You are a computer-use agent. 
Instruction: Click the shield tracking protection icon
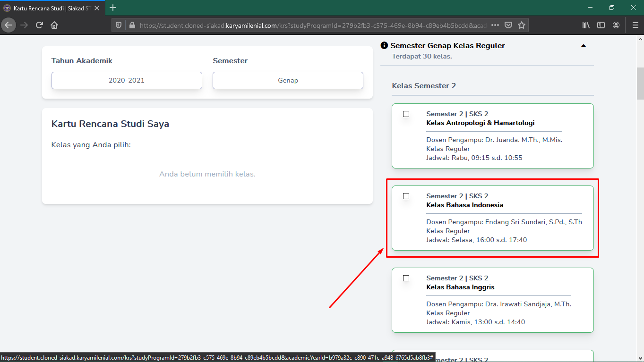click(119, 25)
